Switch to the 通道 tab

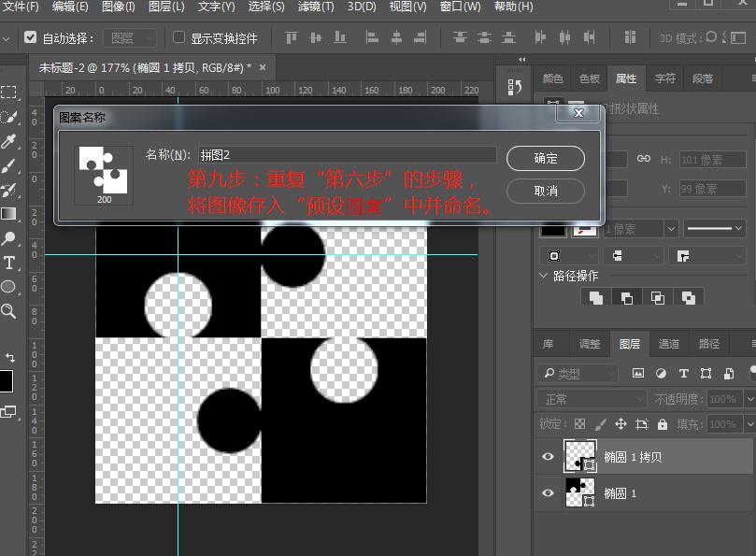669,343
